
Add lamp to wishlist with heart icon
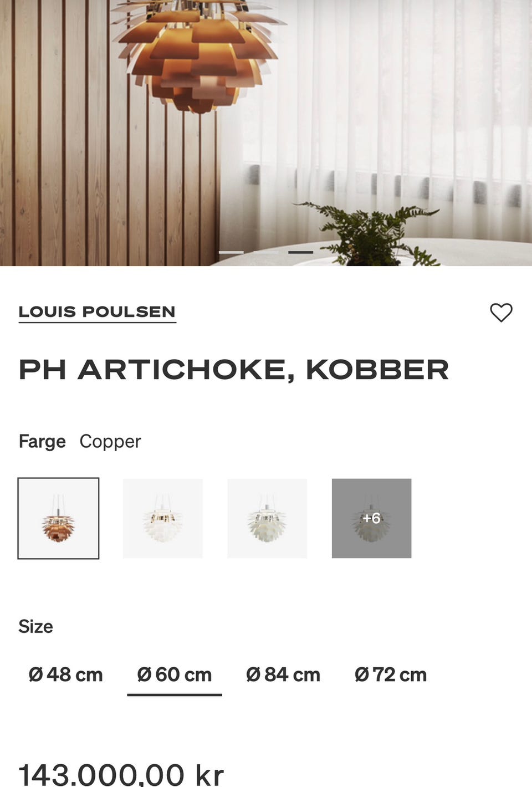[x=501, y=313]
